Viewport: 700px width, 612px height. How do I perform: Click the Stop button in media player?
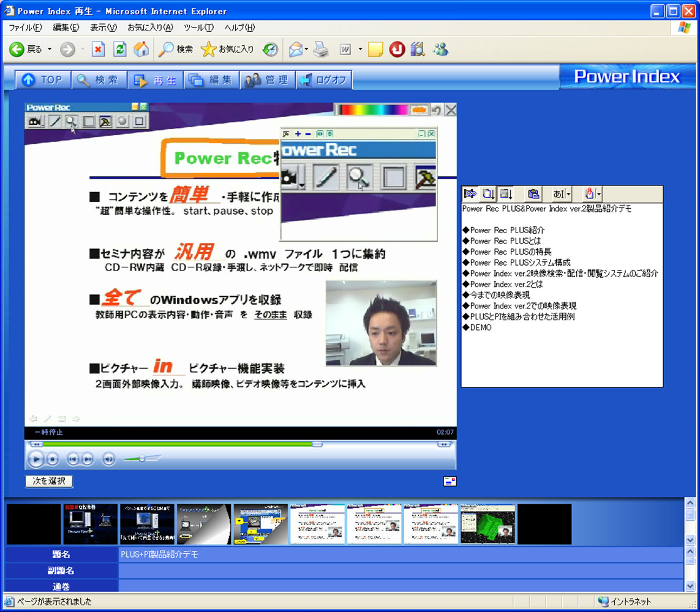point(53,458)
